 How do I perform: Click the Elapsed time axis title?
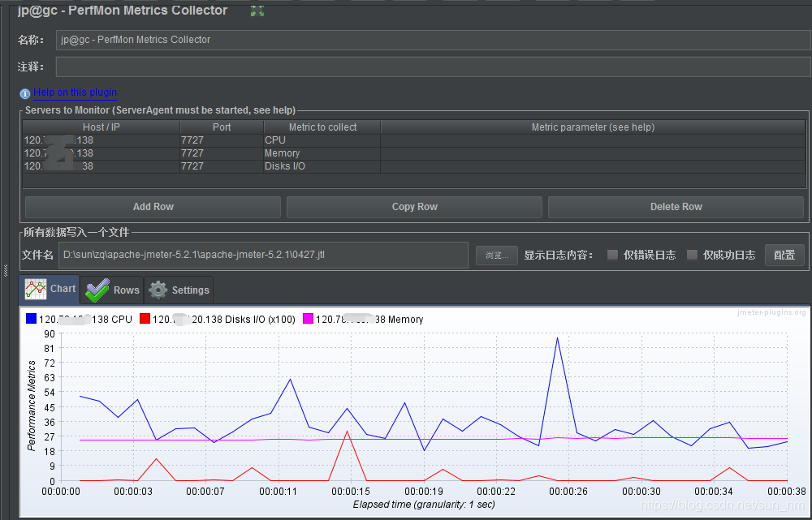point(424,504)
